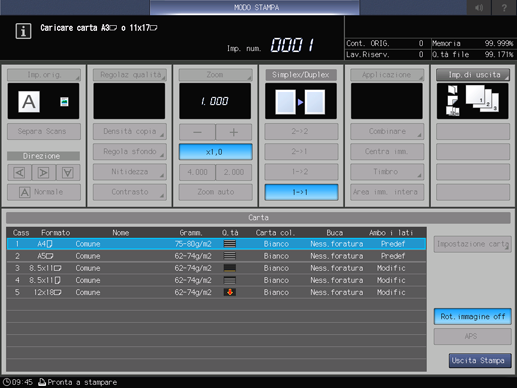Click the printer ready icon in status bar
This screenshot has height=388, width=517.
coord(42,382)
